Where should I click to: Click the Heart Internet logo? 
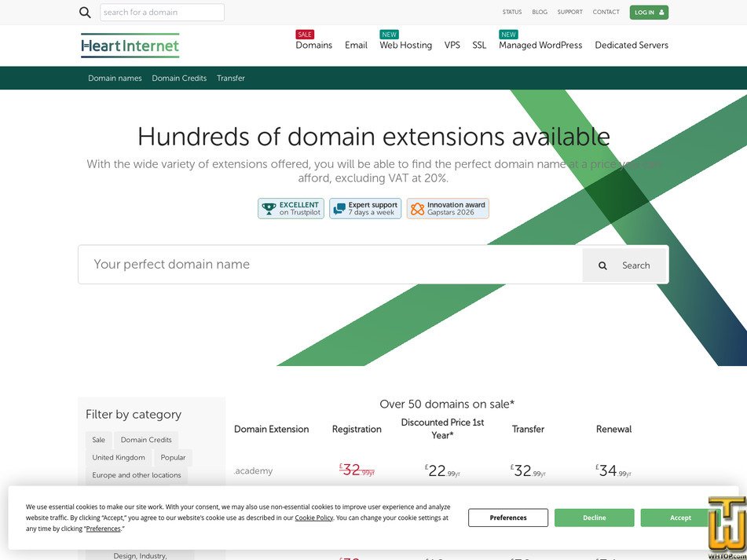[130, 46]
